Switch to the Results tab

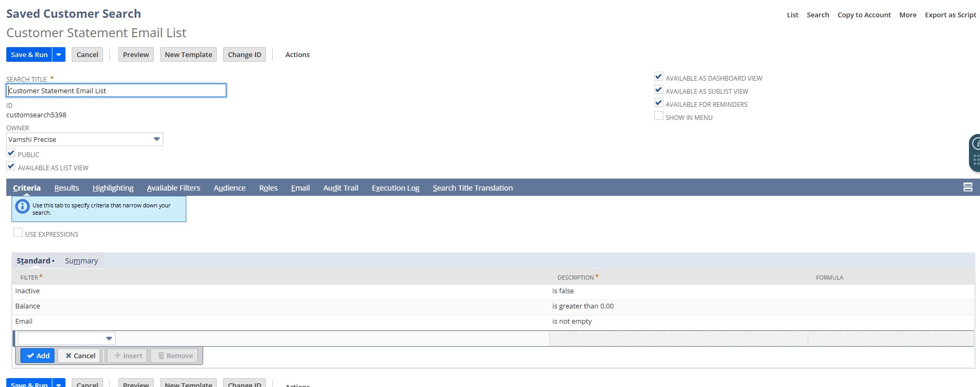66,188
